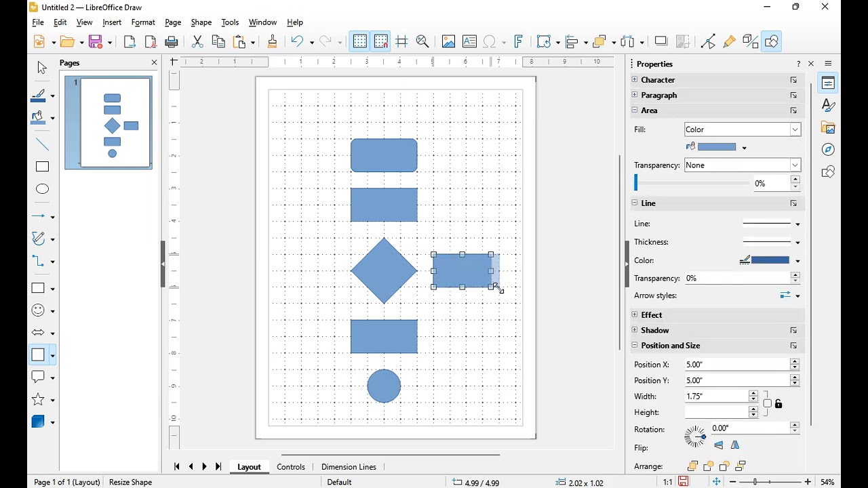The height and width of the screenshot is (488, 868).
Task: Click the Undo arrow icon
Action: click(x=298, y=42)
